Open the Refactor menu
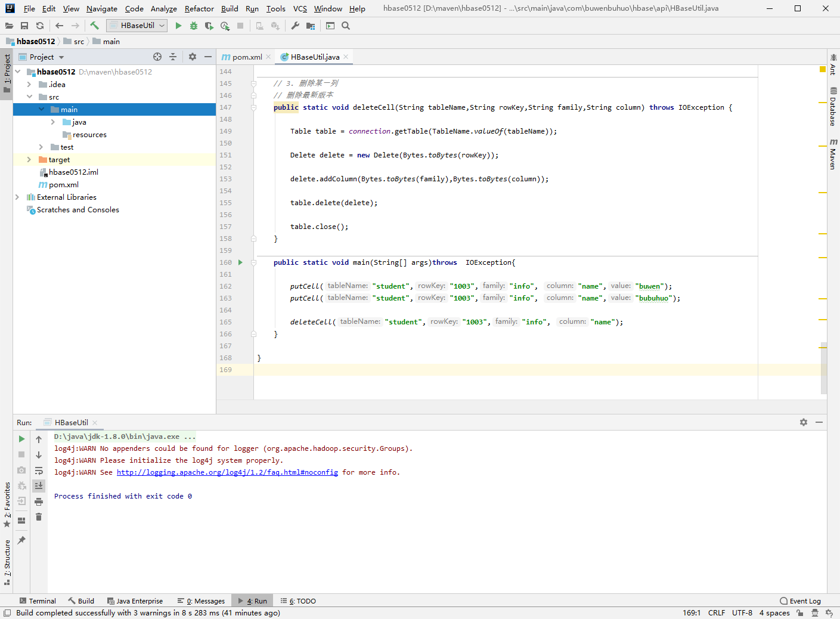This screenshot has width=840, height=619. point(199,9)
